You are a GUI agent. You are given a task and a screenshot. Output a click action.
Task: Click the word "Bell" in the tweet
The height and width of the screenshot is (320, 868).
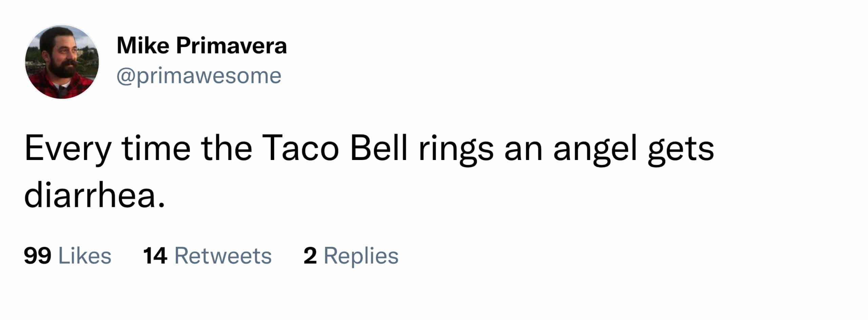[378, 148]
